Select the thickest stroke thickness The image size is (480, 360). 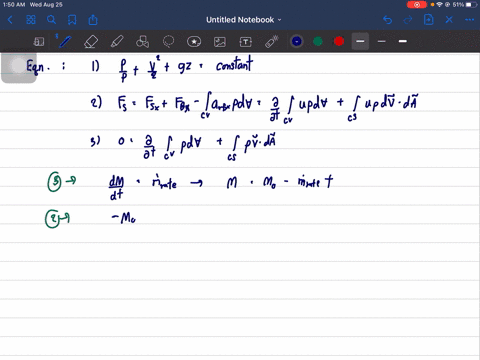click(x=403, y=41)
